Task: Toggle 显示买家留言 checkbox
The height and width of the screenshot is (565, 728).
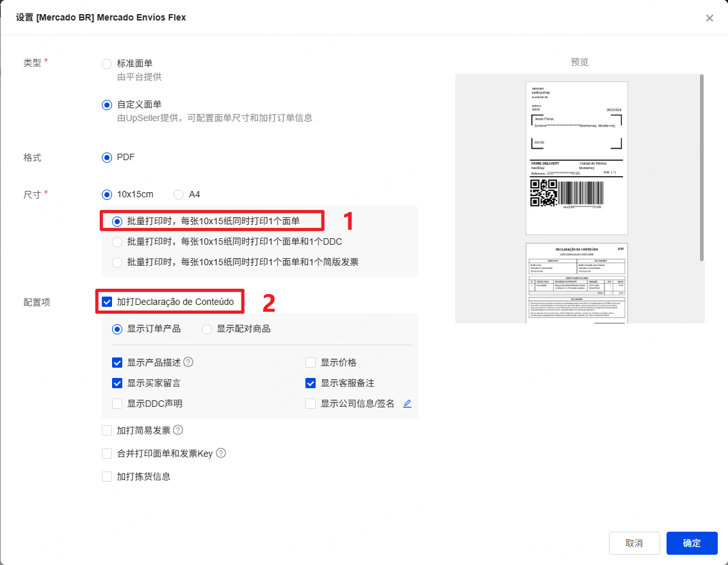Action: 117,383
